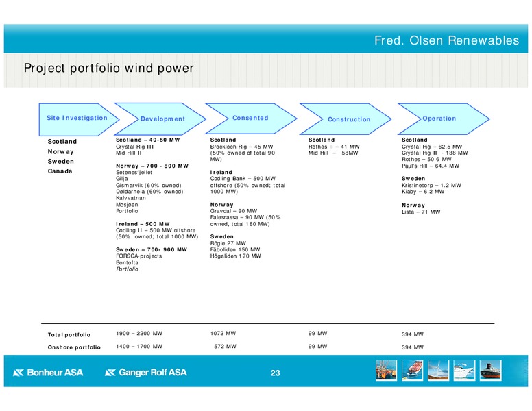Select 'Gismarvik (60% owned)' text
532x411 pixels.
click(148, 185)
